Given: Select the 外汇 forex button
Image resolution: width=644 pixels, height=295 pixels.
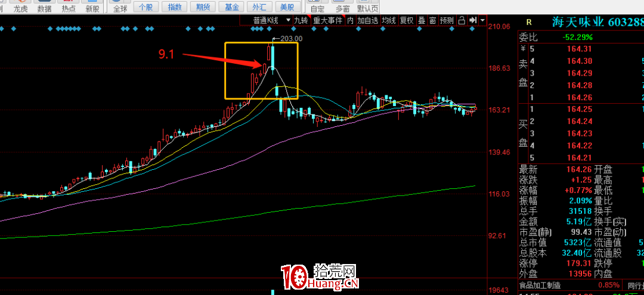Looking at the screenshot, I should 259,7.
